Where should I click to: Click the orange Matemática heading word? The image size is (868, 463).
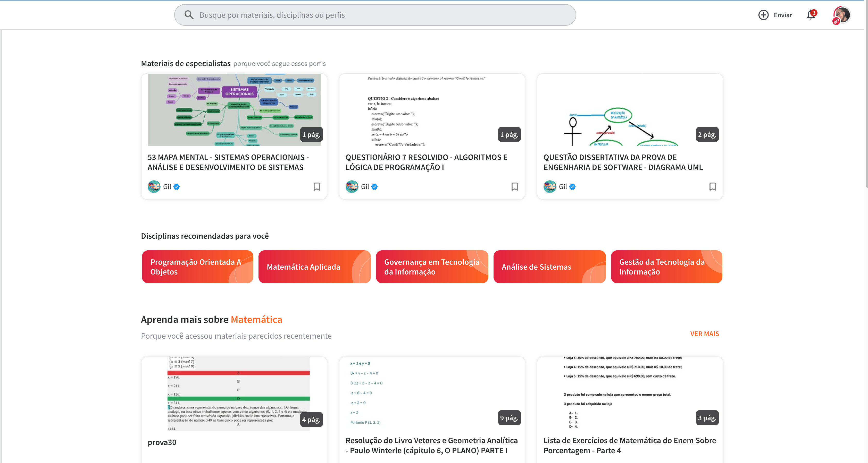coord(256,320)
